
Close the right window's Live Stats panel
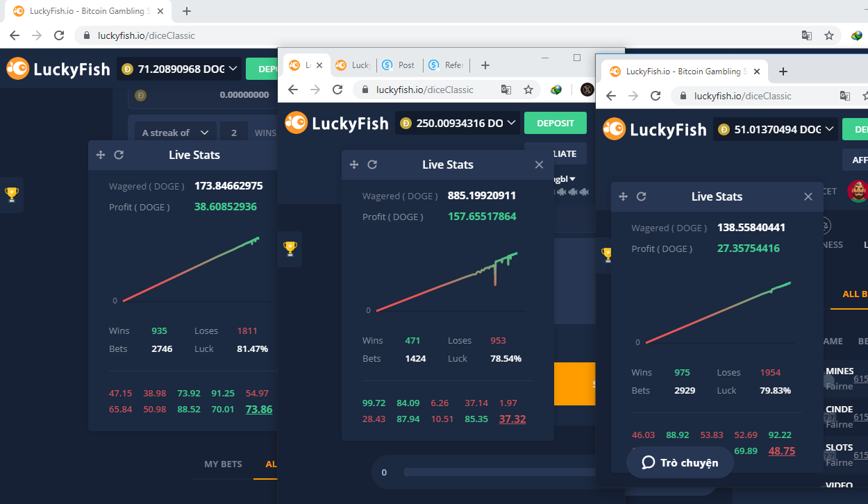[x=808, y=196]
